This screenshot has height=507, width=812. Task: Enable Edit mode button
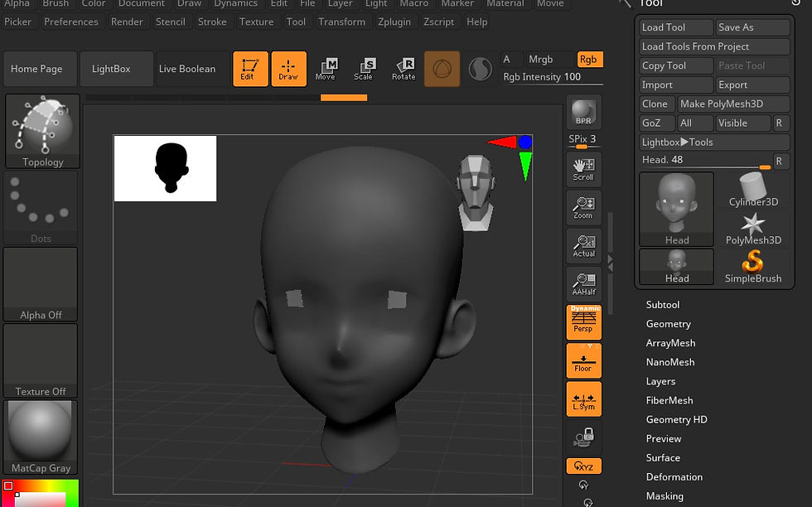(x=250, y=69)
